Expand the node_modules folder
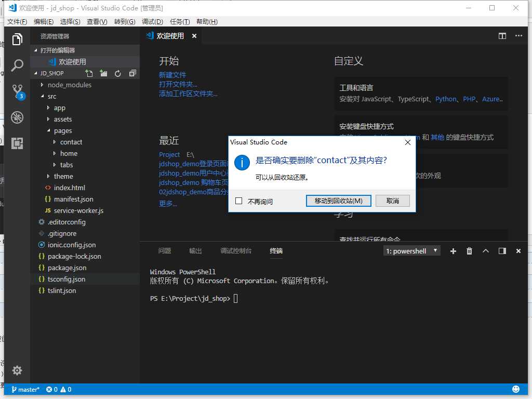This screenshot has height=399, width=532. (69, 85)
